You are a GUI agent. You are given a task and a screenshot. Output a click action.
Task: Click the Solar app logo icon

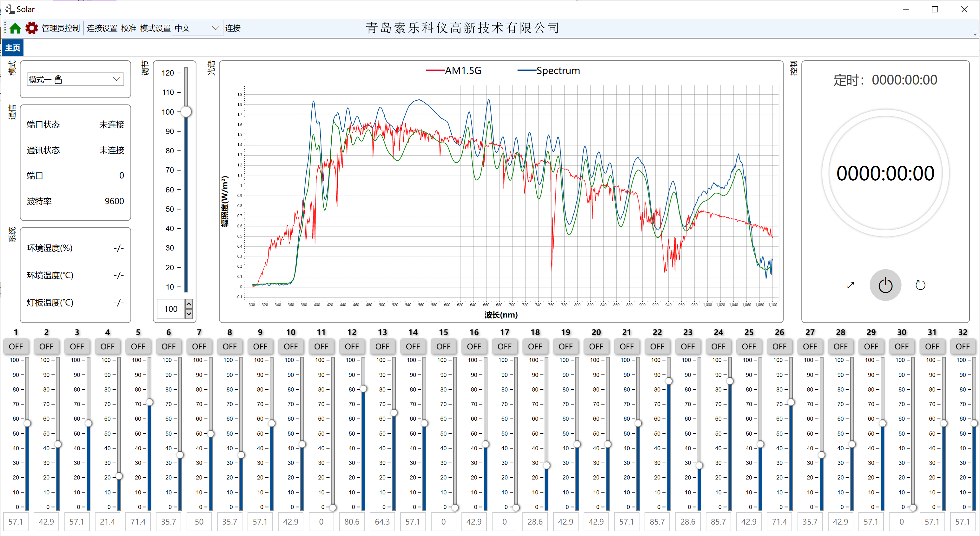pyautogui.click(x=9, y=9)
